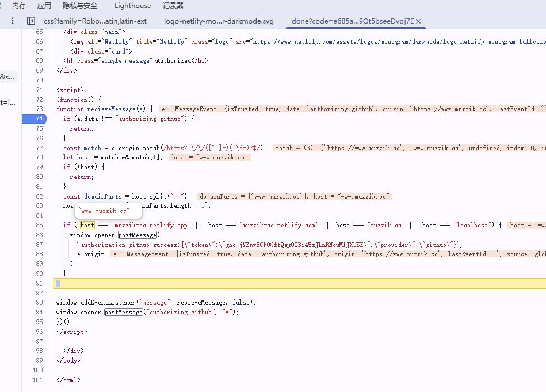Viewport: 546px width, 392px height.
Task: Open the logo-netlify-mo...r-darkmode.svg file tab
Action: (219, 21)
